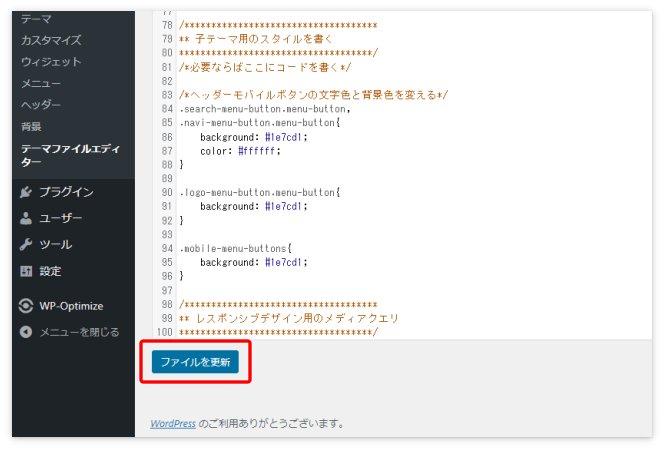
Task: Open the カスタマイズ submenu item
Action: [51, 40]
